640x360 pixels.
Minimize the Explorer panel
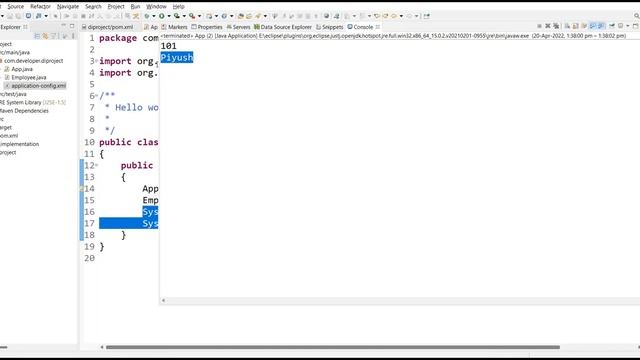[63, 26]
